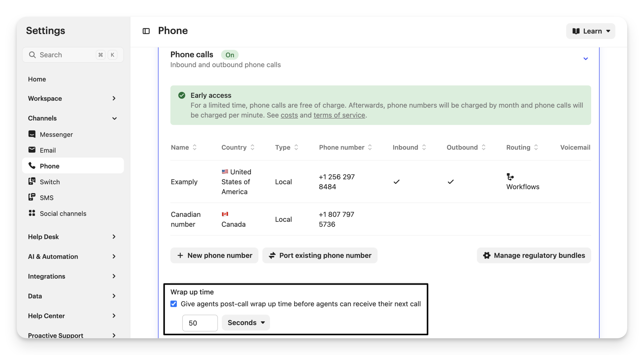644x355 pixels.
Task: Click the Outbound checkmark for Examply
Action: point(450,182)
